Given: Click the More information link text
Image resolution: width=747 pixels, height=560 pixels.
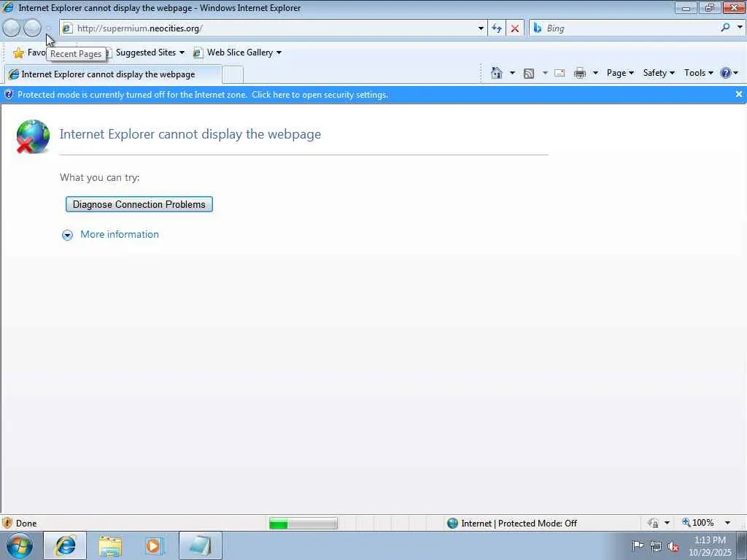Looking at the screenshot, I should click(120, 234).
